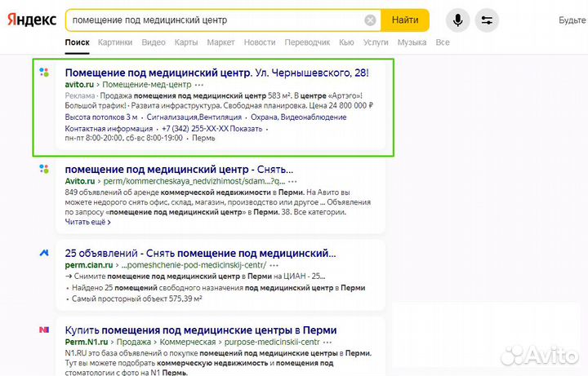The width and height of the screenshot is (588, 376).
Task: Switch to the Видео tab
Action: [x=154, y=42]
